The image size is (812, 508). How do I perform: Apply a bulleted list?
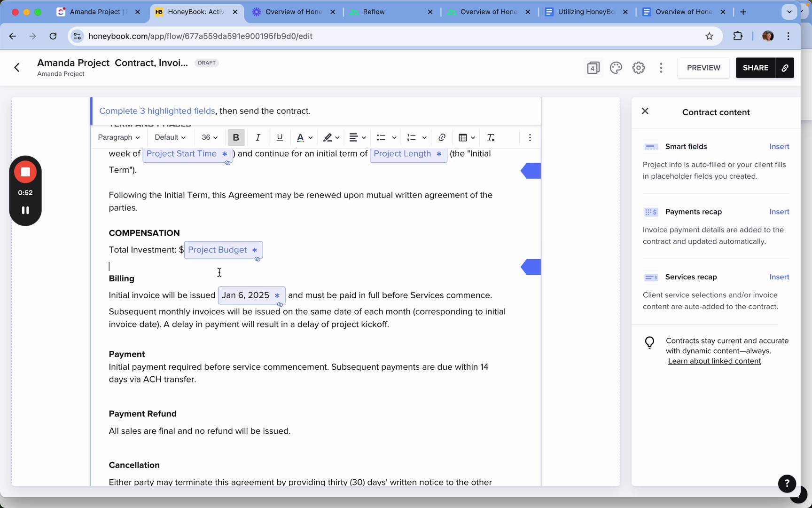click(x=381, y=137)
